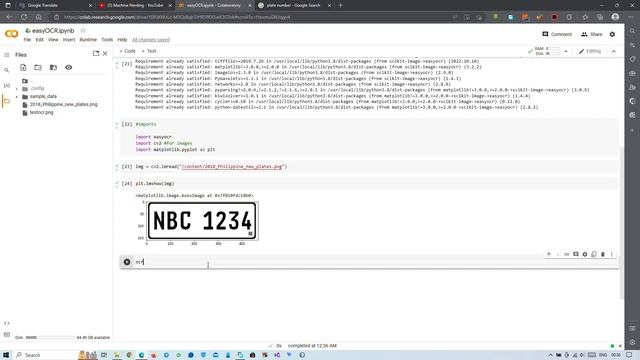This screenshot has width=640, height=360.
Task: Close the Files side panel
Action: point(105,53)
